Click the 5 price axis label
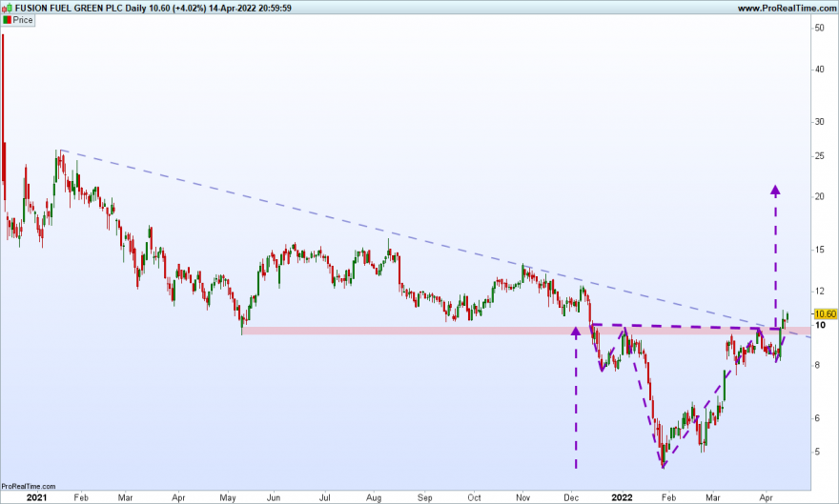839x504 pixels. click(817, 452)
